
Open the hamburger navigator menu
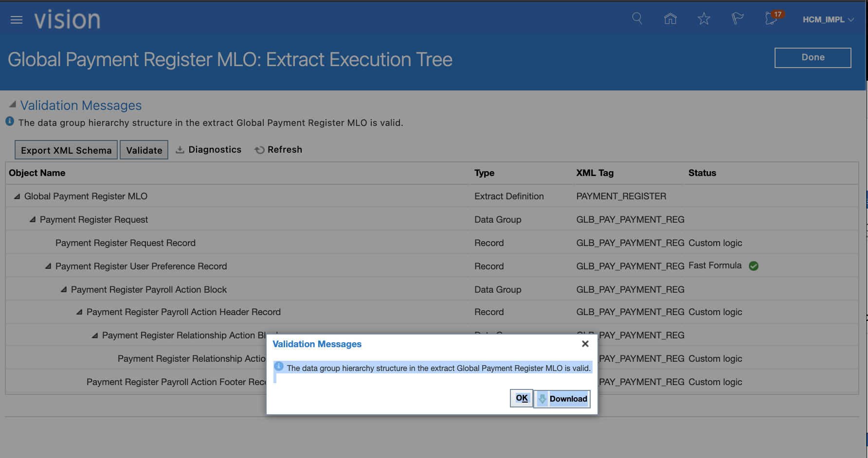click(17, 20)
